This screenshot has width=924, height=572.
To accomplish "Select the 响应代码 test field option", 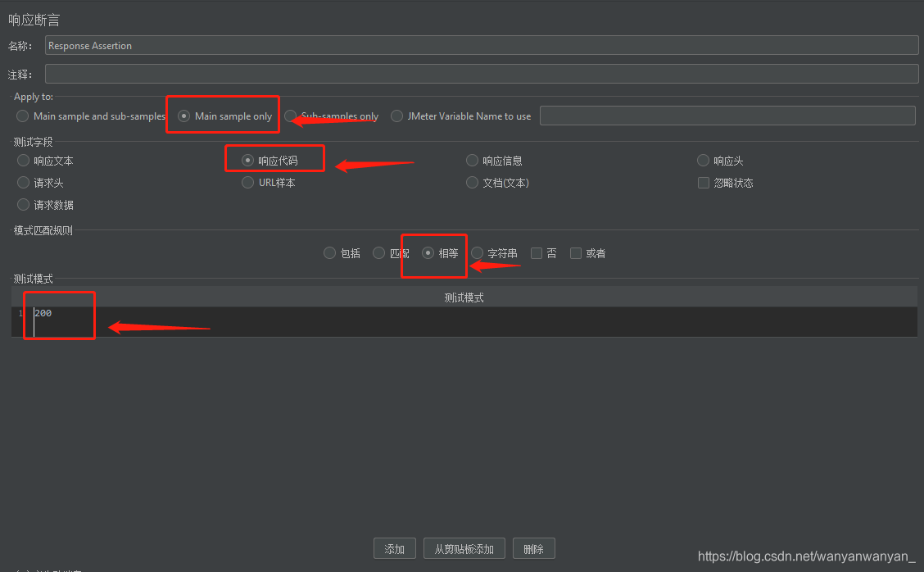I will [247, 160].
